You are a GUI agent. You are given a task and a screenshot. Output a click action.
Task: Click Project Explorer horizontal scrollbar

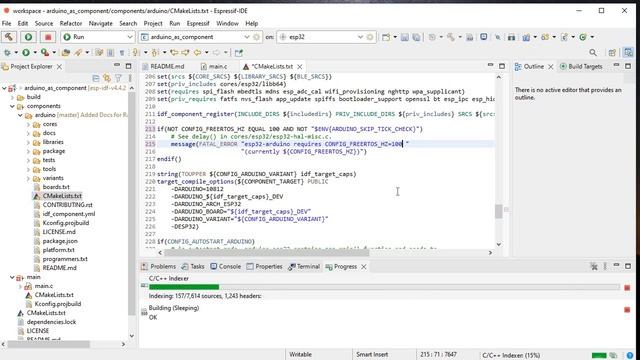(48, 344)
